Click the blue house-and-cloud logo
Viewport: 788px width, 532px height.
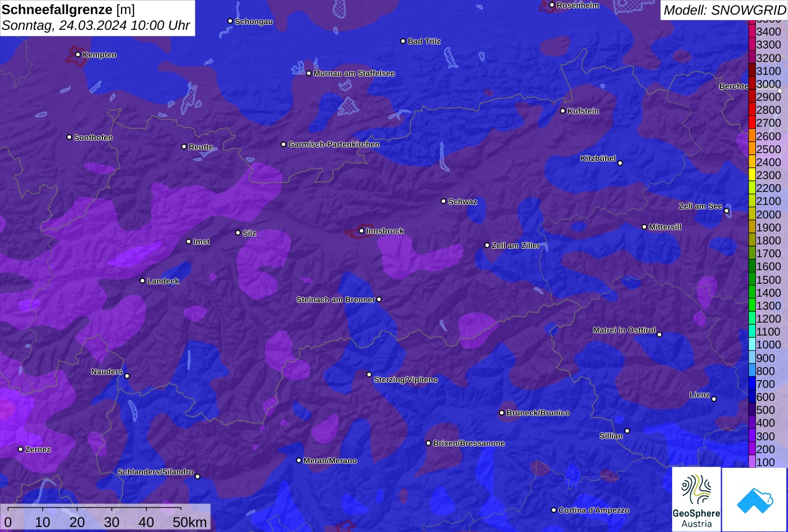754,499
